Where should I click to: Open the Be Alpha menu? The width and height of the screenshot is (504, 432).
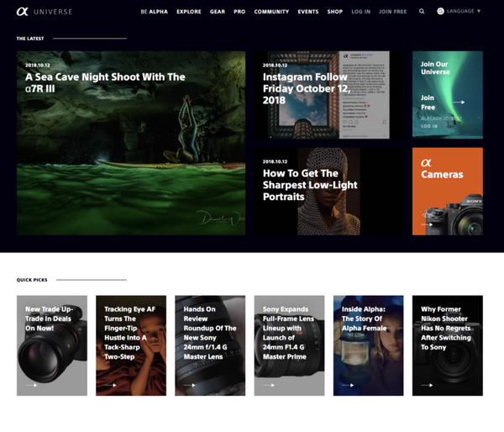155,12
